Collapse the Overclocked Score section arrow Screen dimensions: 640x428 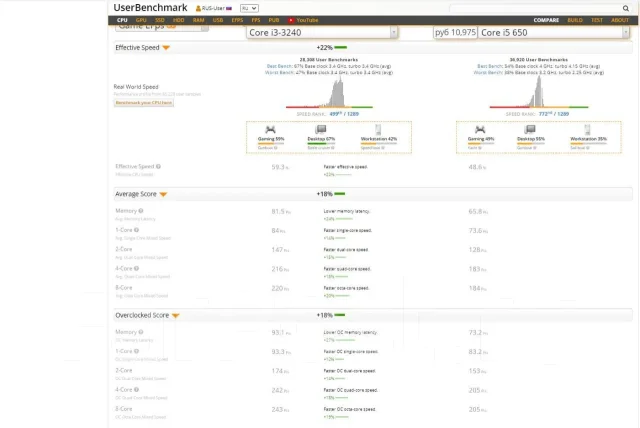coord(176,315)
